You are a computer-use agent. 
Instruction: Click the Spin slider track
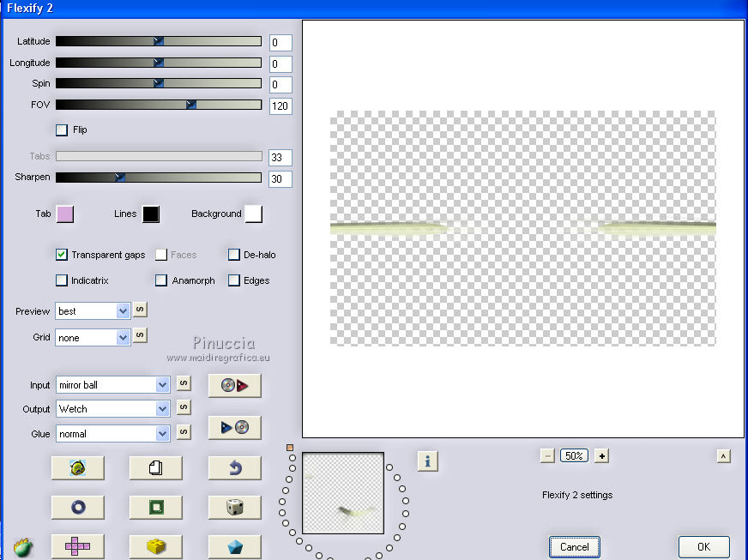[x=159, y=83]
